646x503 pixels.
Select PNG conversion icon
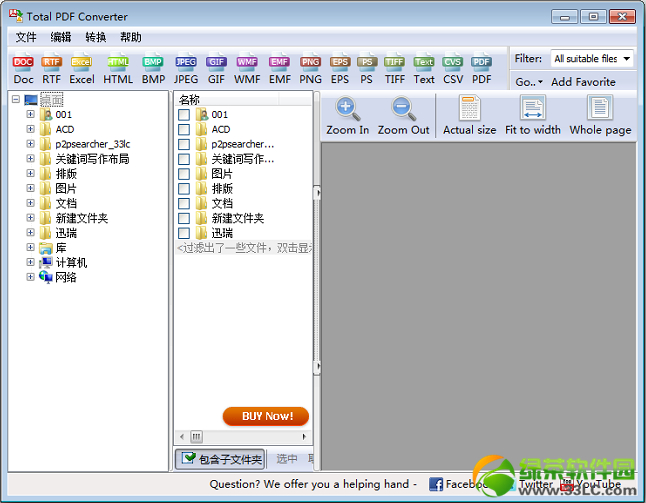310,69
